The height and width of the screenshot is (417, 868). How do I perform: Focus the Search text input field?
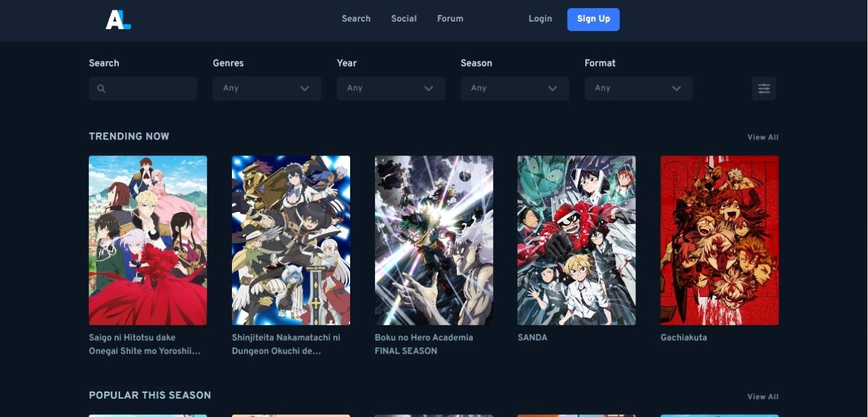pos(149,89)
